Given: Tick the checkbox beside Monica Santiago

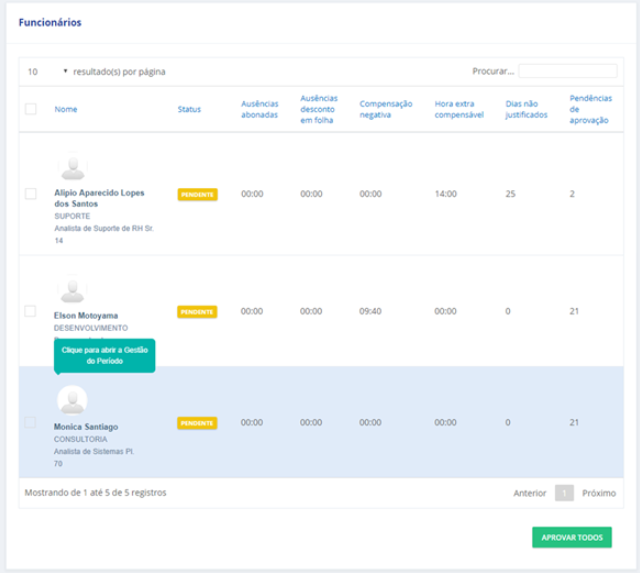Looking at the screenshot, I should (31, 423).
